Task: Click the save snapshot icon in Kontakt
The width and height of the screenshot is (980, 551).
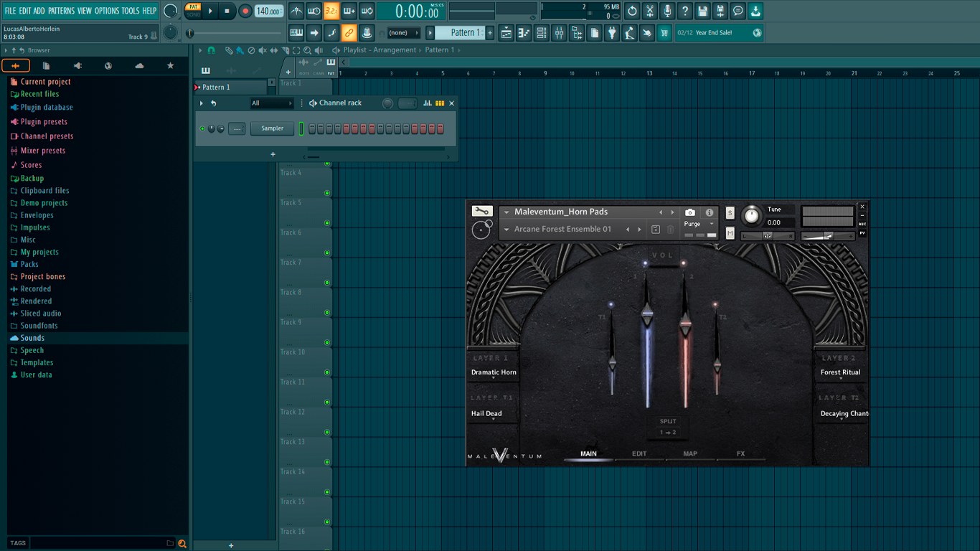Action: tap(656, 230)
